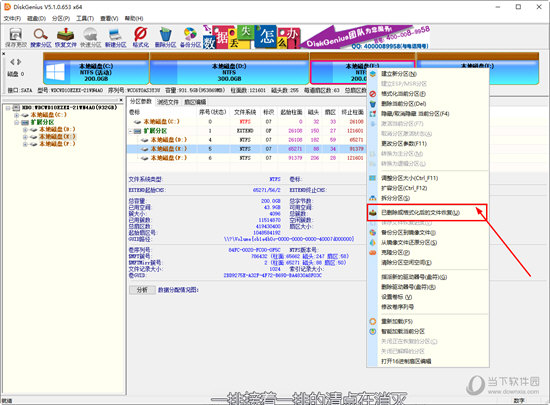The width and height of the screenshot is (550, 405).
Task: Choose 已删除或格式化后的文件恢复 from context menu
Action: tap(427, 212)
